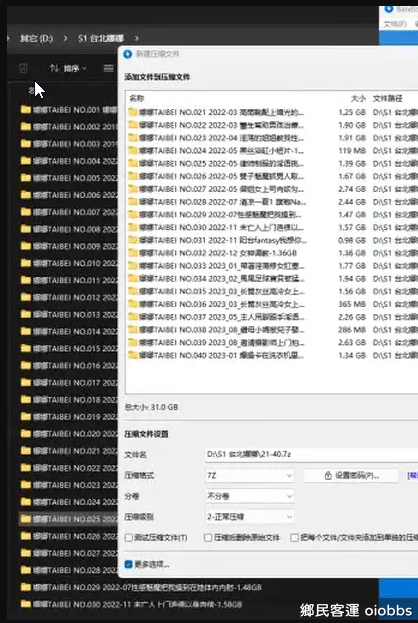Open the 排序 sort dropdown in Explorer

coord(68,68)
